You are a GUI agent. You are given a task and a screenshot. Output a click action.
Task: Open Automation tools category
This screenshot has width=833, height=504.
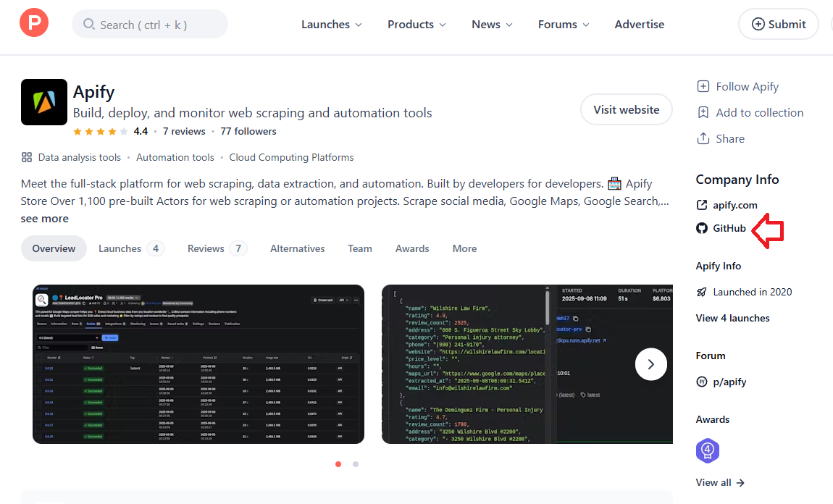pyautogui.click(x=175, y=157)
